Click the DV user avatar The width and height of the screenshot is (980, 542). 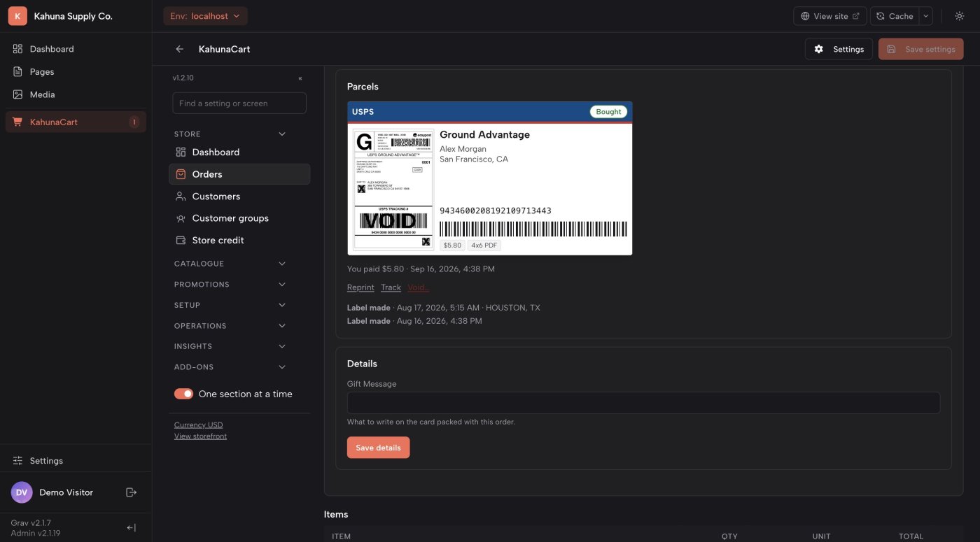click(22, 492)
